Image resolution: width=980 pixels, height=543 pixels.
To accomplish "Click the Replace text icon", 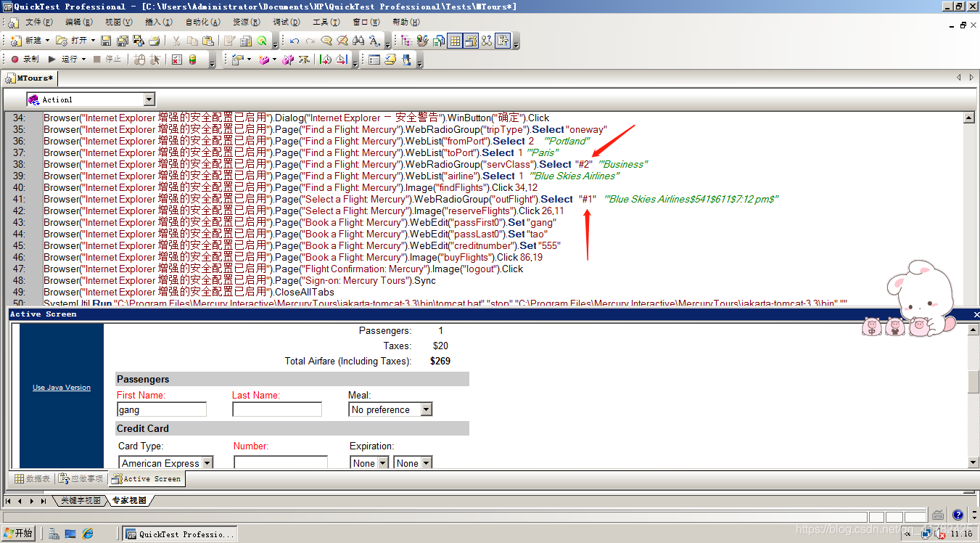I will (374, 41).
